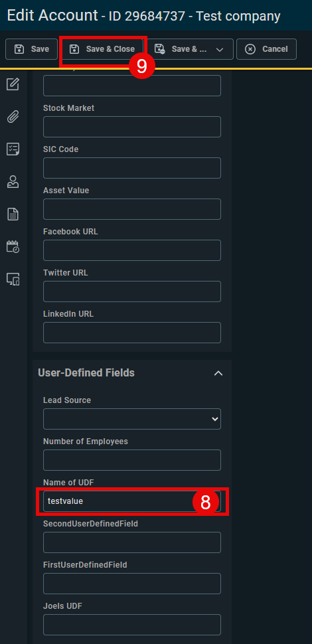Click the Save button with disk icon

pyautogui.click(x=32, y=49)
